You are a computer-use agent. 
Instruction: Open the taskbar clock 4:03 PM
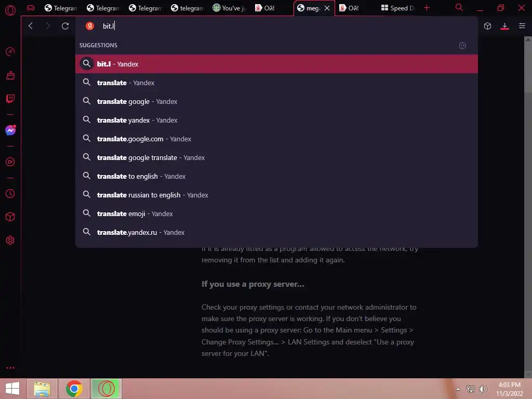coord(509,389)
